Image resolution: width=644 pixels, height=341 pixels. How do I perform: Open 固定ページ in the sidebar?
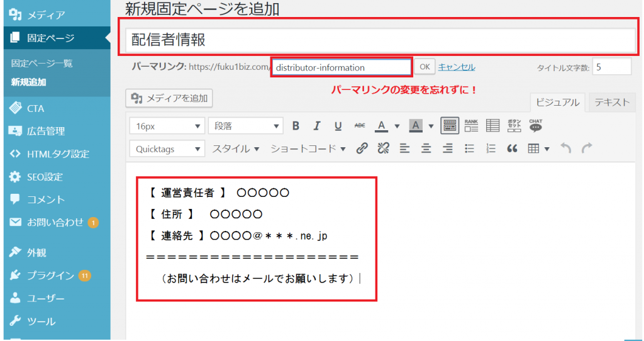pyautogui.click(x=57, y=38)
